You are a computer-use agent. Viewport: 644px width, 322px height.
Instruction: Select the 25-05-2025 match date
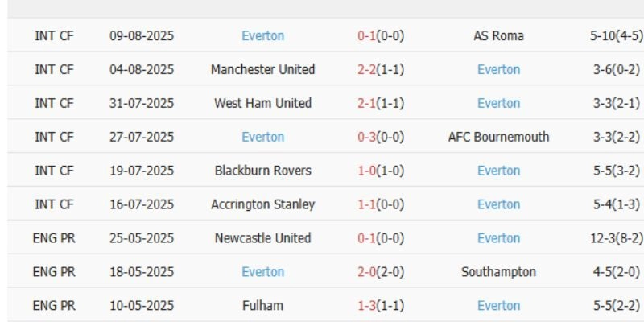(142, 239)
